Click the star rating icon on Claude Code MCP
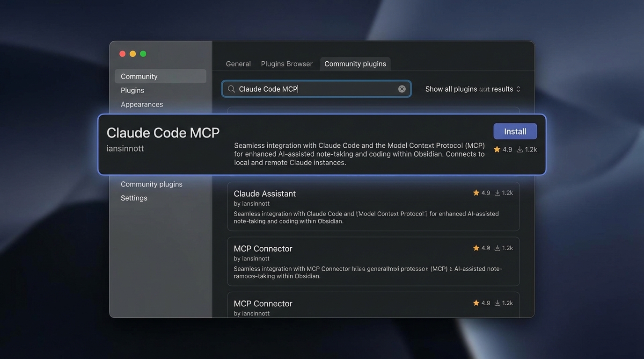This screenshot has width=644, height=359. point(497,150)
